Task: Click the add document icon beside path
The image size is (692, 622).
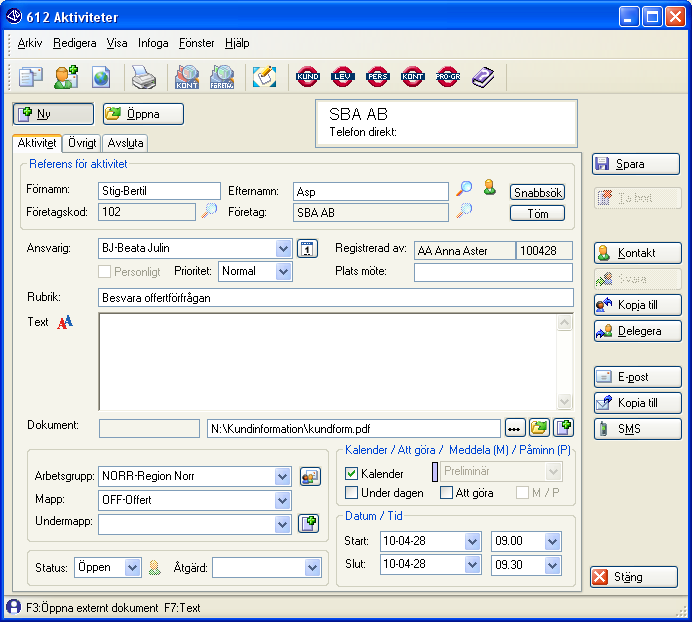Action: coord(564,428)
